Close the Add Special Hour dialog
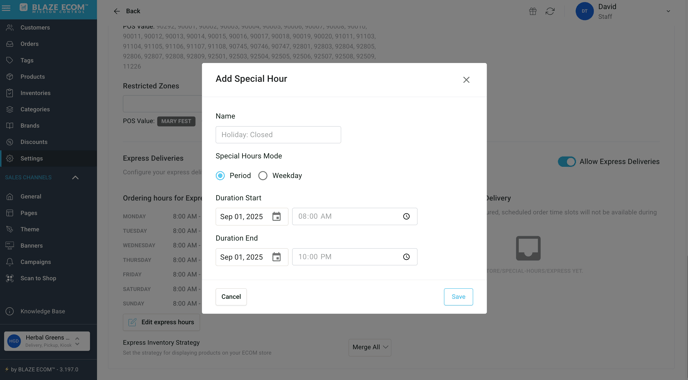The width and height of the screenshot is (688, 380). point(466,80)
